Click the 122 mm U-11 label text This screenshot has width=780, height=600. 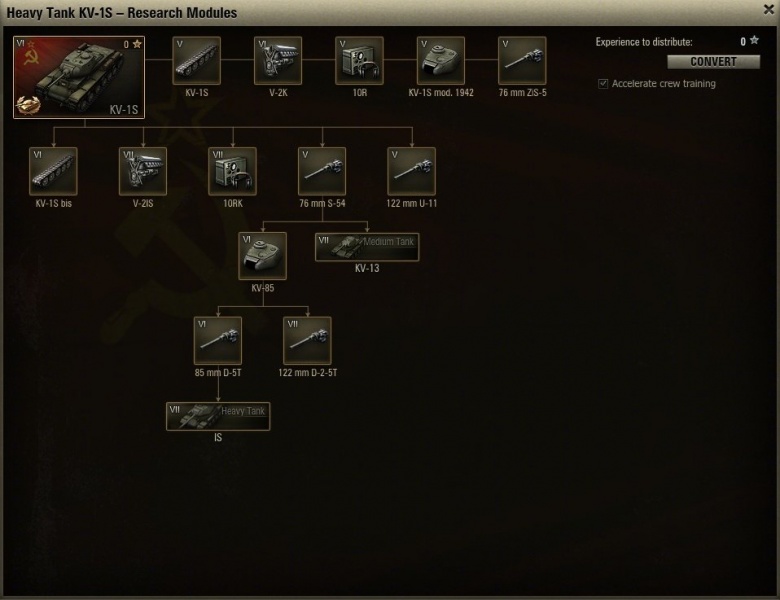click(x=411, y=203)
